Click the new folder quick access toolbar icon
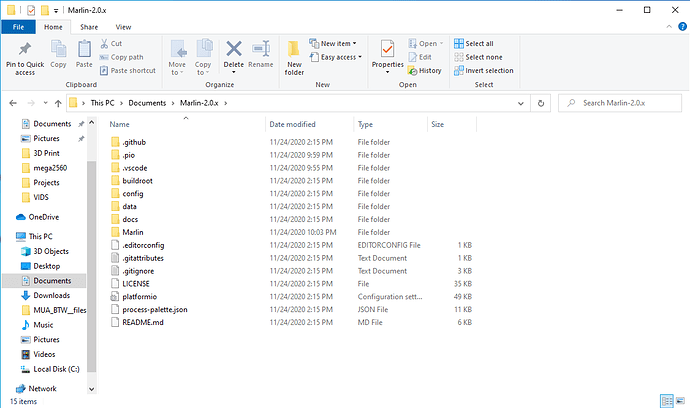This screenshot has width=690, height=408. (44, 10)
